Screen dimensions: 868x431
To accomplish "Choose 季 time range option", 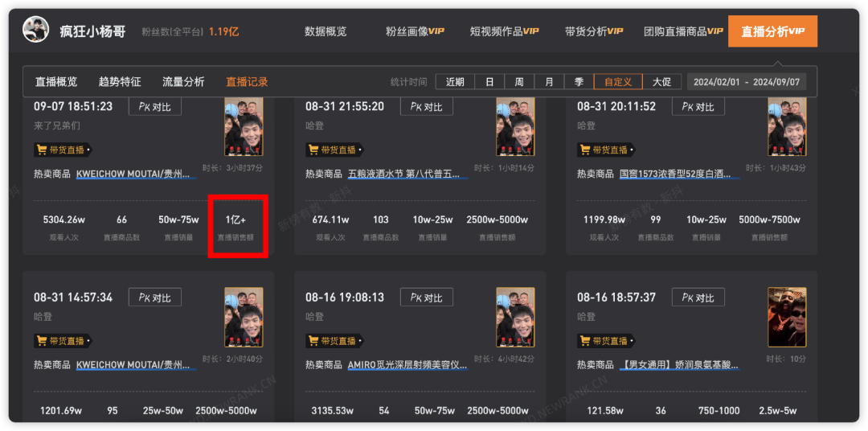I will [x=579, y=82].
